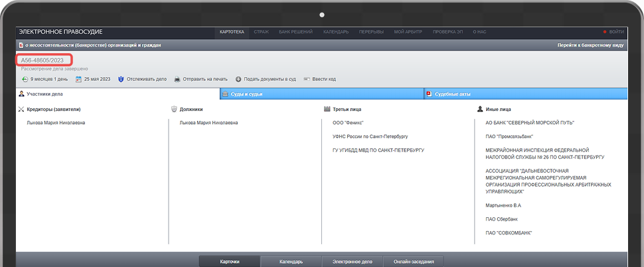Click case number А56-48605/2023
The width and height of the screenshot is (644, 267).
pyautogui.click(x=42, y=60)
